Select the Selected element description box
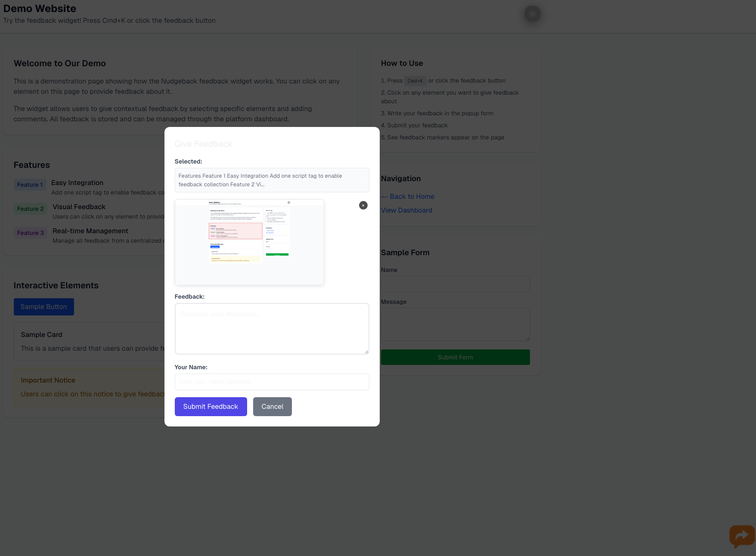Viewport: 756px width, 556px height. point(272,180)
